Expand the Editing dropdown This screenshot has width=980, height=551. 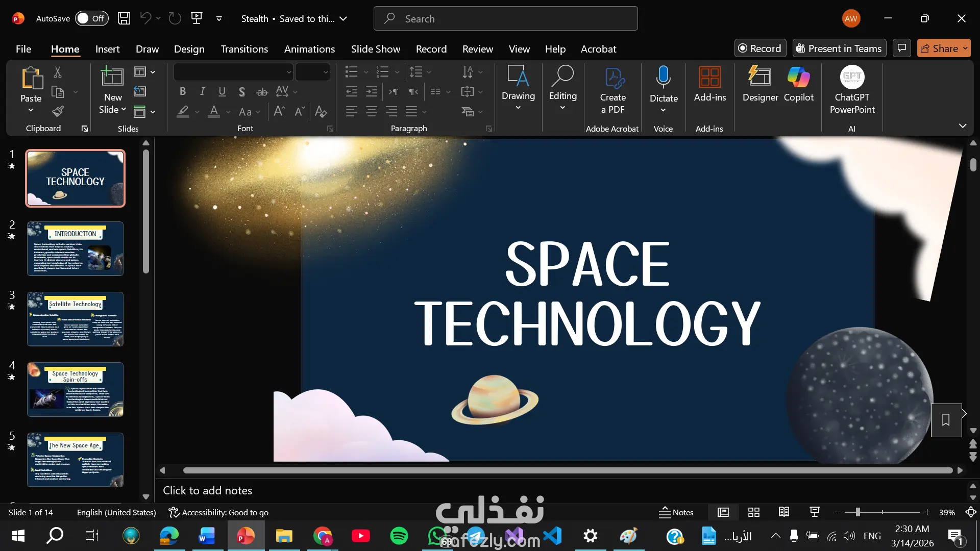(562, 108)
